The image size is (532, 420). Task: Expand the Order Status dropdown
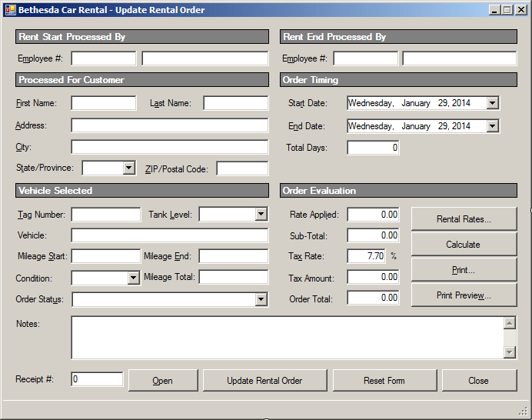(261, 299)
